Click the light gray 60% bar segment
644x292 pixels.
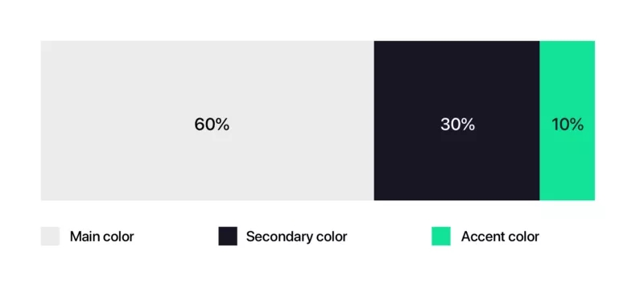click(x=208, y=121)
